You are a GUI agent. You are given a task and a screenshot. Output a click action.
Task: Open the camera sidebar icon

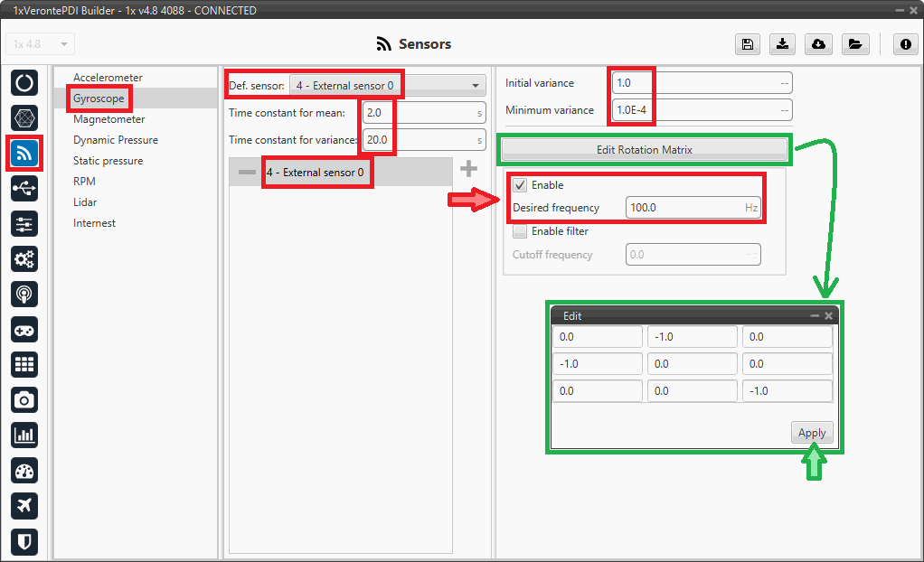pos(24,399)
